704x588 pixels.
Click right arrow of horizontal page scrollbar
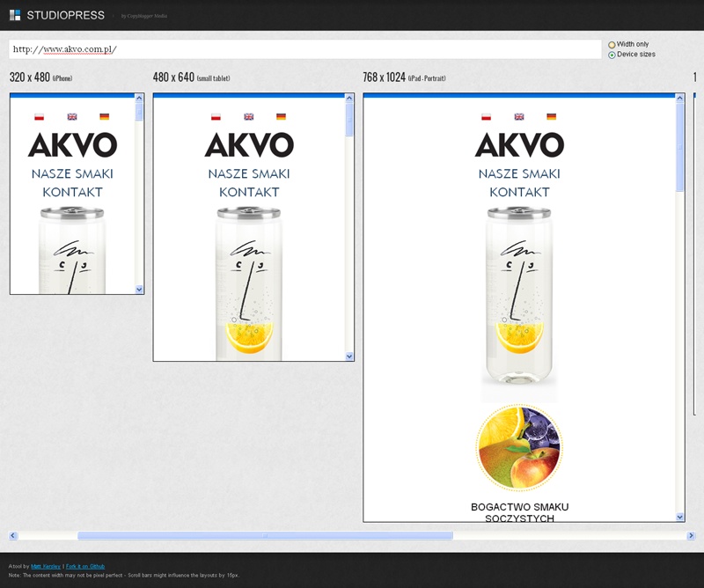691,535
